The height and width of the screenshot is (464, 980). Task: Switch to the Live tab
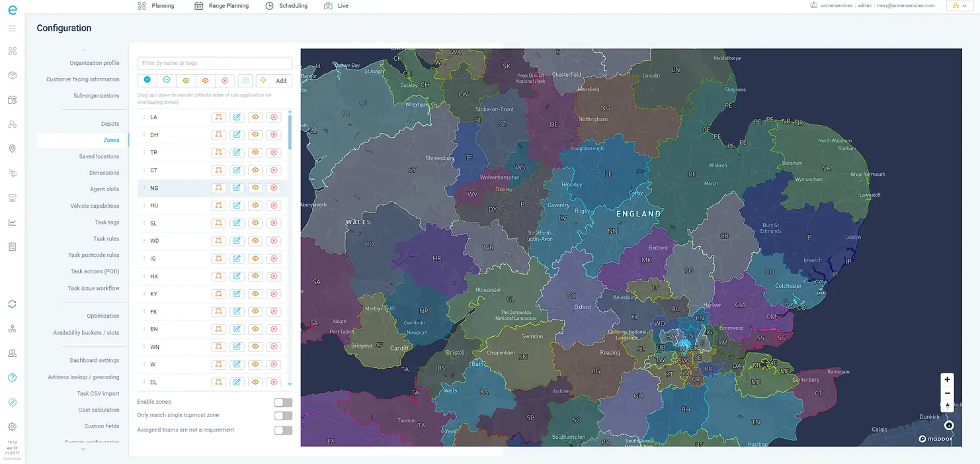coord(336,5)
